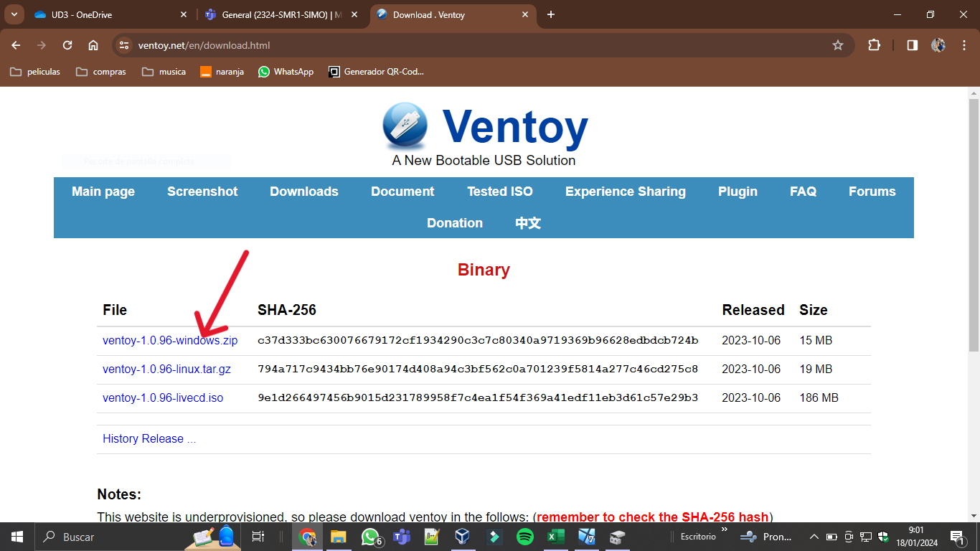
Task: Open the Tested ISO menu item
Action: (x=499, y=192)
